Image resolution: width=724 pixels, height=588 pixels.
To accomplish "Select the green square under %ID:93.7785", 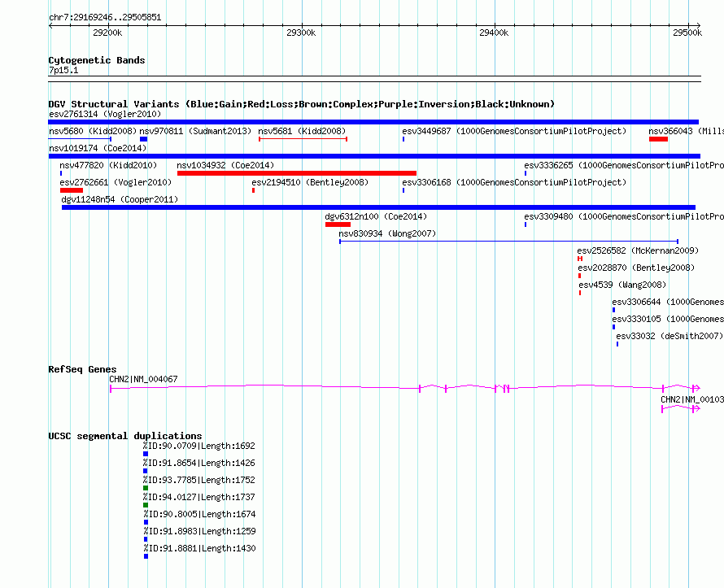I will (146, 488).
